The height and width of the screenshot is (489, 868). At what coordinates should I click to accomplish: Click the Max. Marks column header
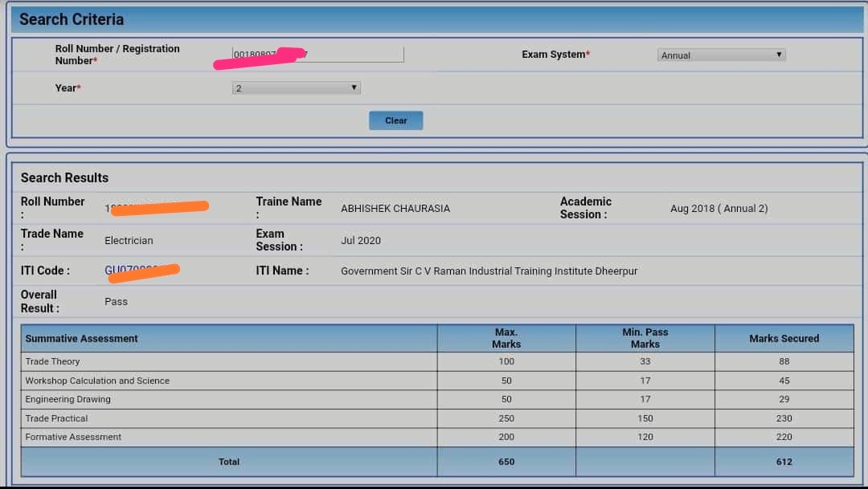pyautogui.click(x=506, y=337)
